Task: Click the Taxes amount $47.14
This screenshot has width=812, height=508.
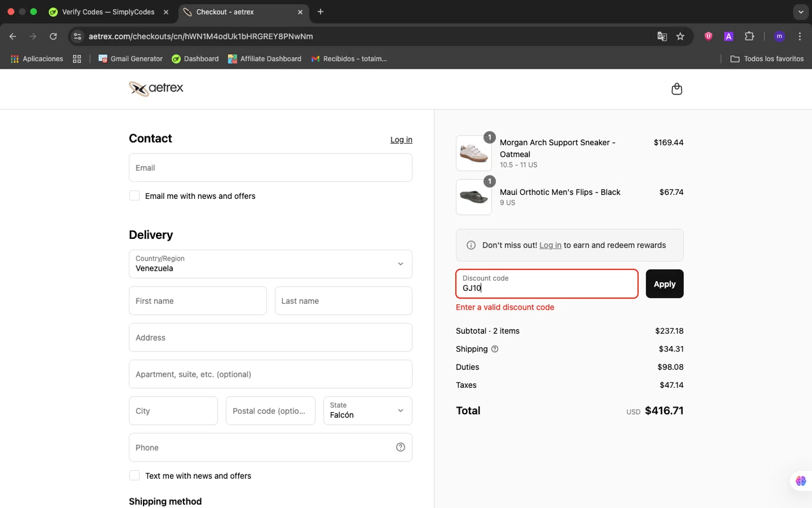Action: coord(671,385)
